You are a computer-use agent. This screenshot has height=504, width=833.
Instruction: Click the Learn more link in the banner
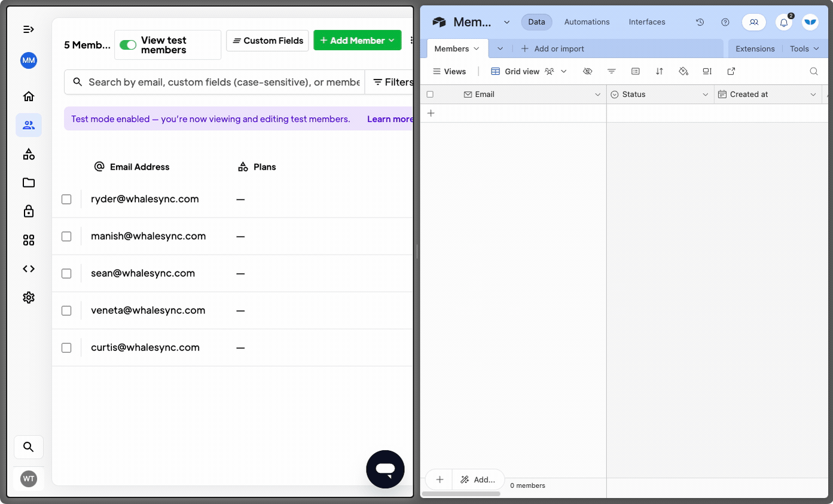pos(390,119)
